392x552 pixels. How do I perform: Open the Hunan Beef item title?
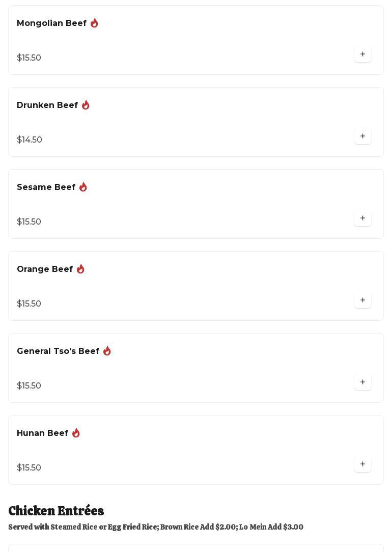[42, 433]
